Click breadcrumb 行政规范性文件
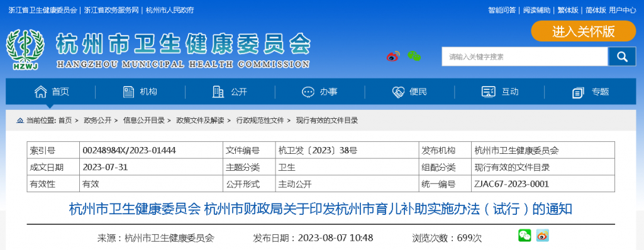The image size is (644, 250). pos(260,121)
